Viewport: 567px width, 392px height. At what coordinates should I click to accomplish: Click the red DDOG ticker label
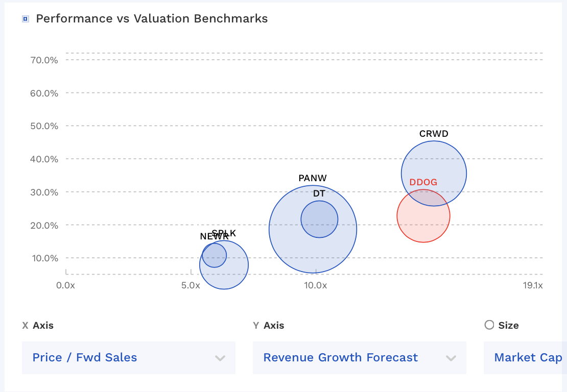coord(423,182)
